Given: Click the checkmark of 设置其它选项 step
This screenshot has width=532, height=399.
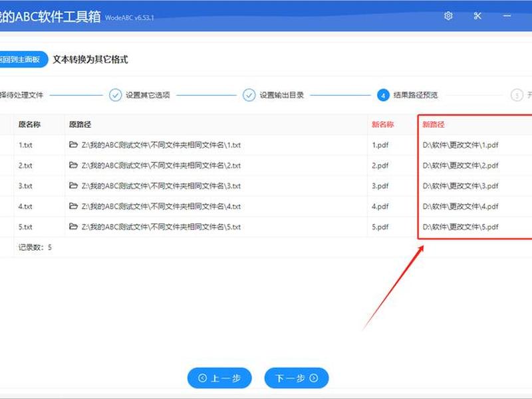Looking at the screenshot, I should pyautogui.click(x=115, y=95).
